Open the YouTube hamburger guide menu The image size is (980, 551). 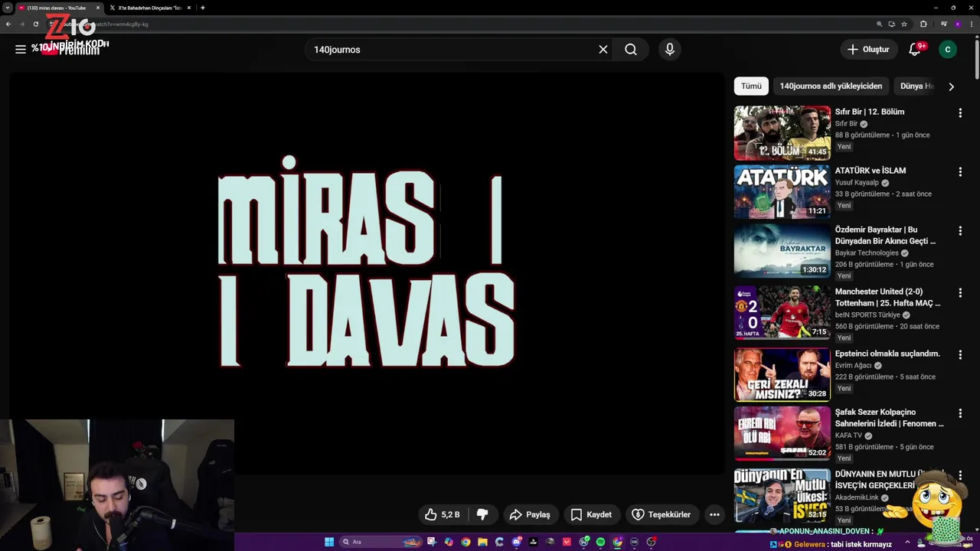point(21,49)
